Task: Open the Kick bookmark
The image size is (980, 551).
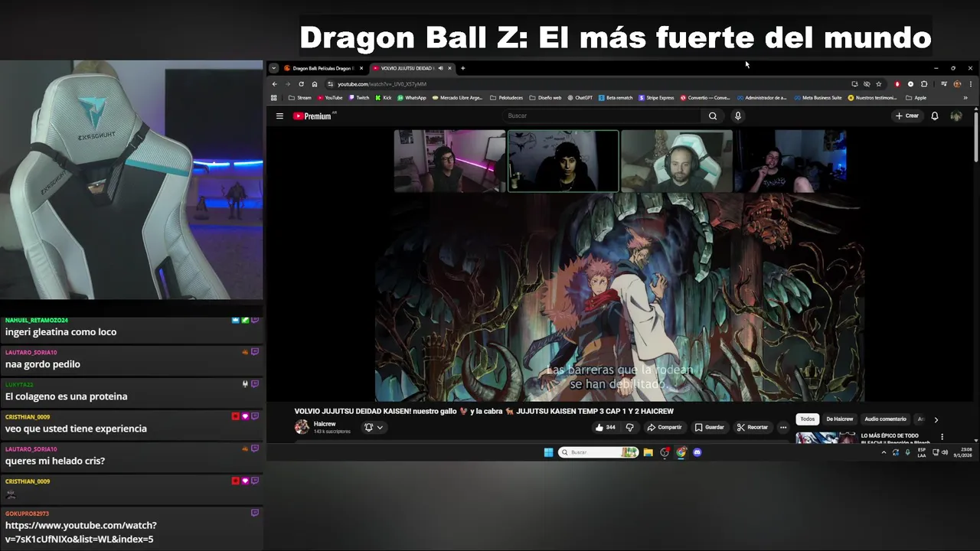Action: (384, 98)
